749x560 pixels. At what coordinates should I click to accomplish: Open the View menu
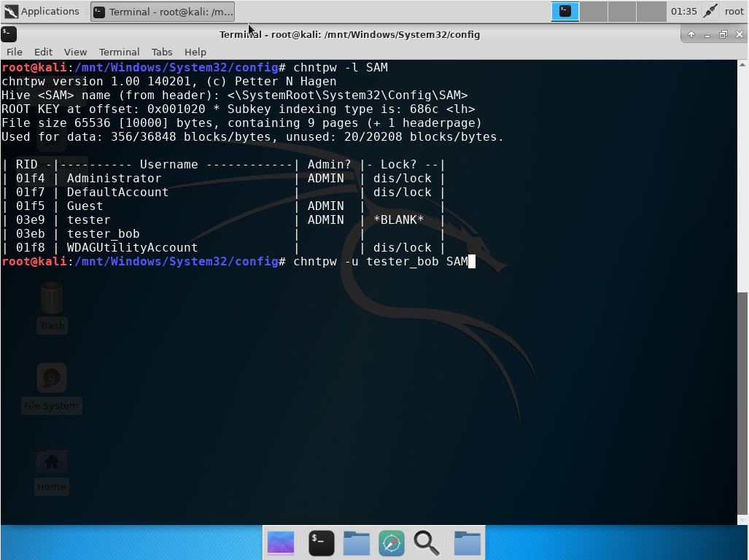point(75,52)
